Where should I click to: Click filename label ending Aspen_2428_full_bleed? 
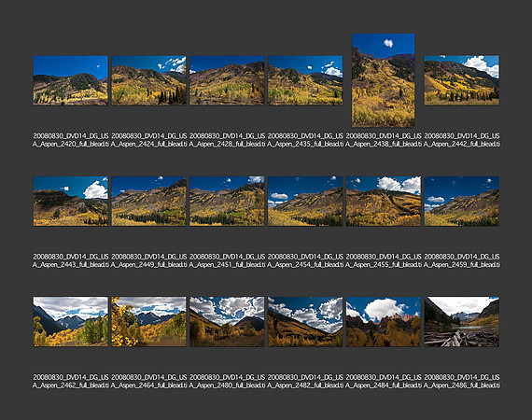[227, 140]
